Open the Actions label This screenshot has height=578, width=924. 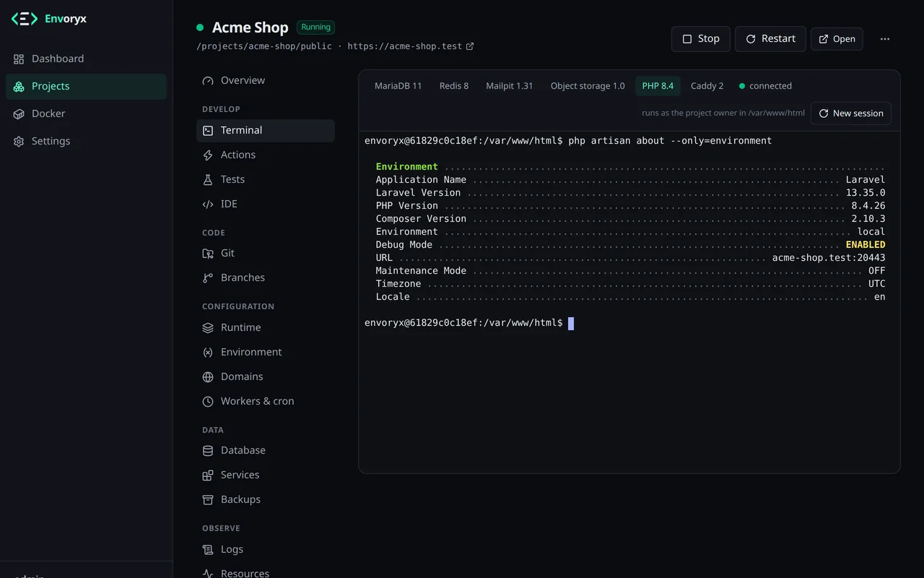pyautogui.click(x=238, y=155)
